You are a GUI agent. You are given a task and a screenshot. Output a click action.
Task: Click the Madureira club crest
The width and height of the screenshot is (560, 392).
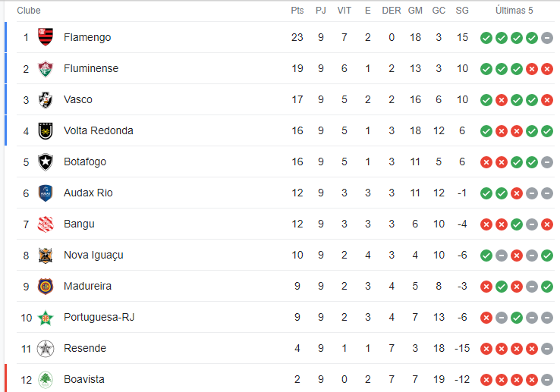pyautogui.click(x=46, y=287)
